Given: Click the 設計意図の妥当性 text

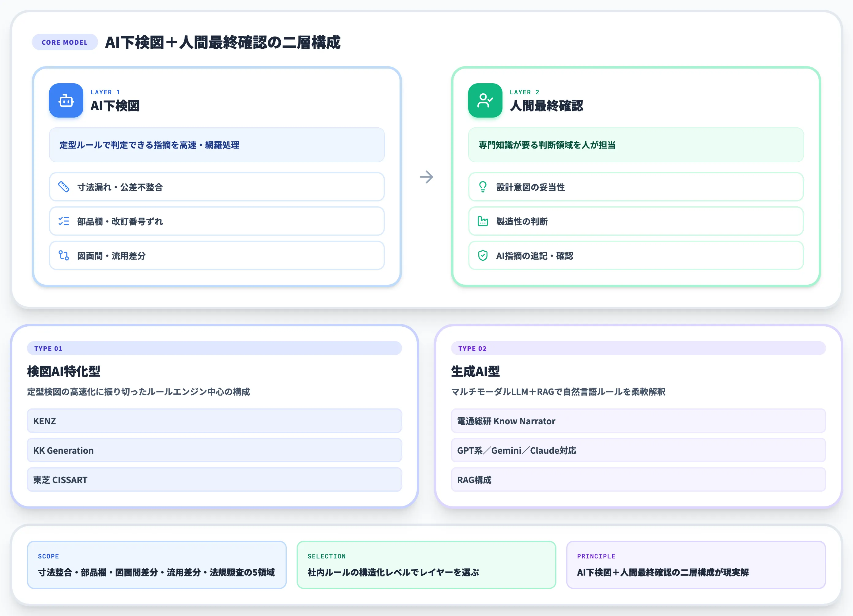Looking at the screenshot, I should tap(530, 187).
